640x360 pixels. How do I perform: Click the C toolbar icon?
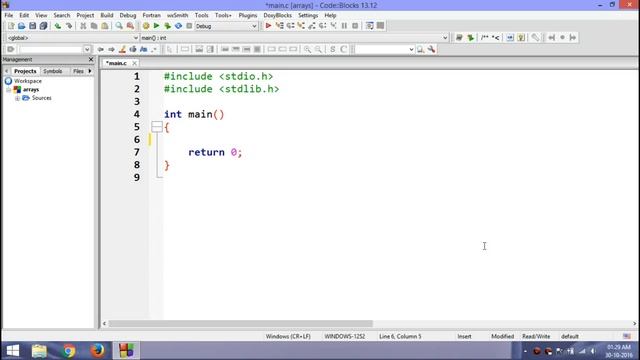pos(343,49)
